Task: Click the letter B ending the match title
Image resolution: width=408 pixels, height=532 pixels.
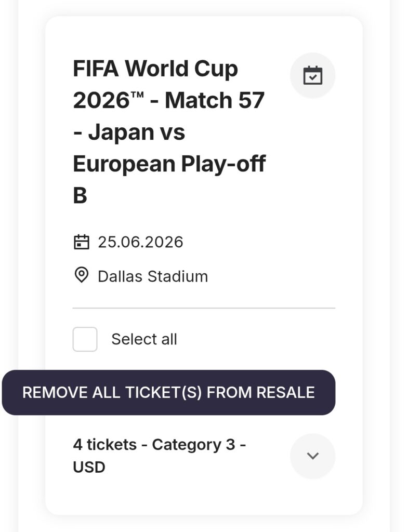Action: coord(80,196)
